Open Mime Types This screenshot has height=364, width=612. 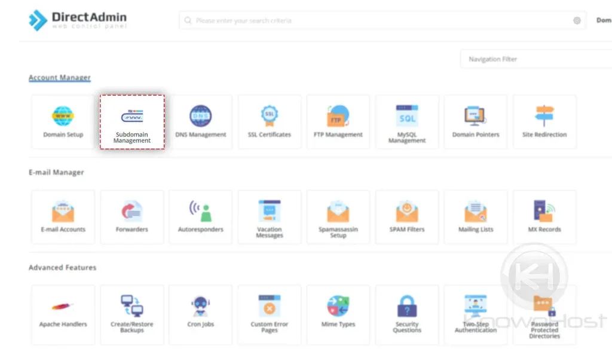[338, 315]
